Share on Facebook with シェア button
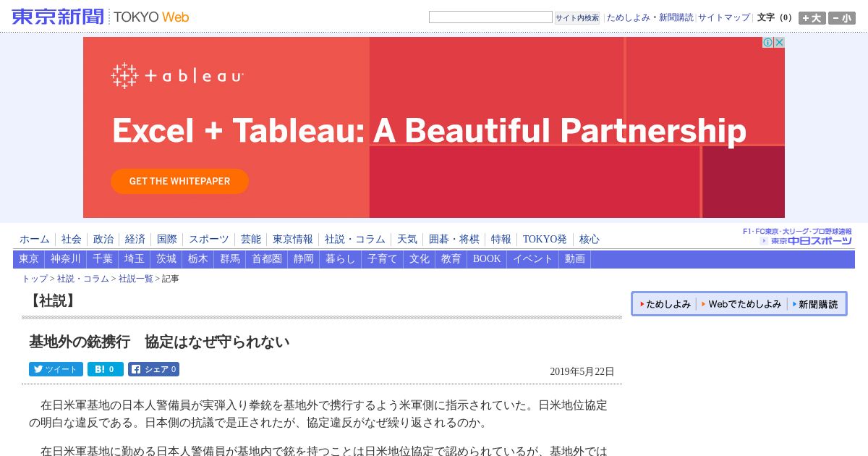868x456 pixels. 153,369
